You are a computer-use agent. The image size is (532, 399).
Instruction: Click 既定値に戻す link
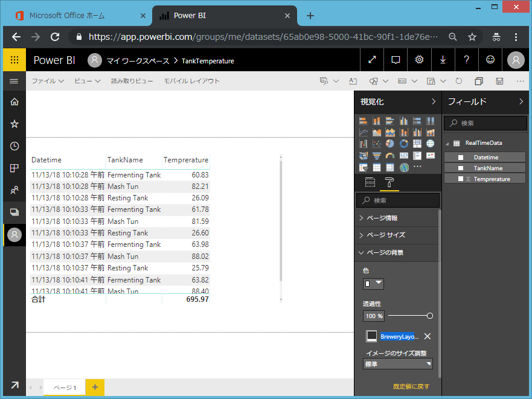pyautogui.click(x=411, y=386)
